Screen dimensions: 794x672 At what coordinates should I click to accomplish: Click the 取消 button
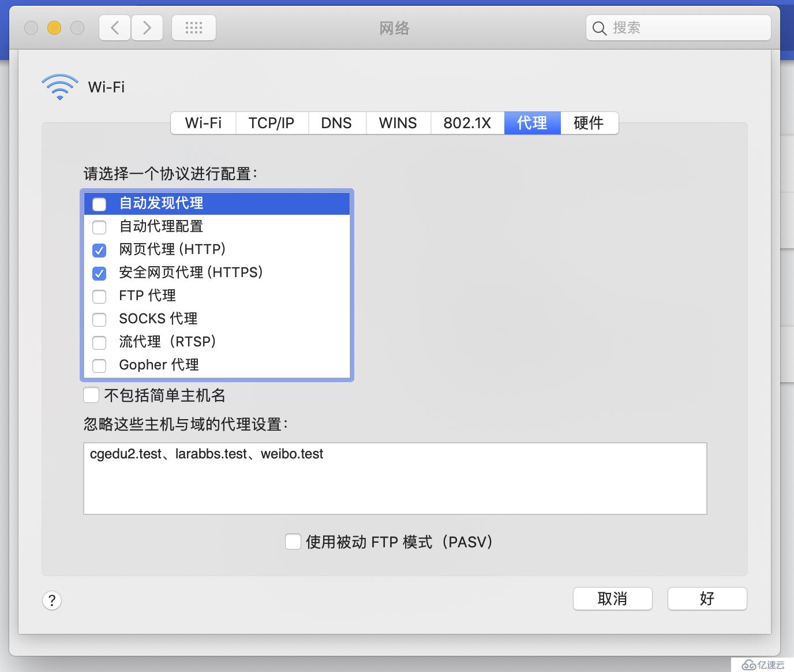tap(613, 599)
